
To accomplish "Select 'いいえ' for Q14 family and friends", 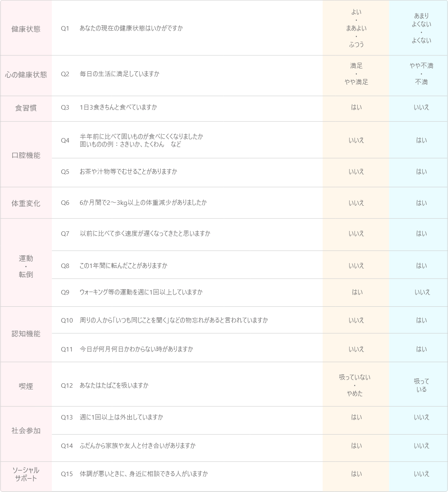I will coord(421,446).
